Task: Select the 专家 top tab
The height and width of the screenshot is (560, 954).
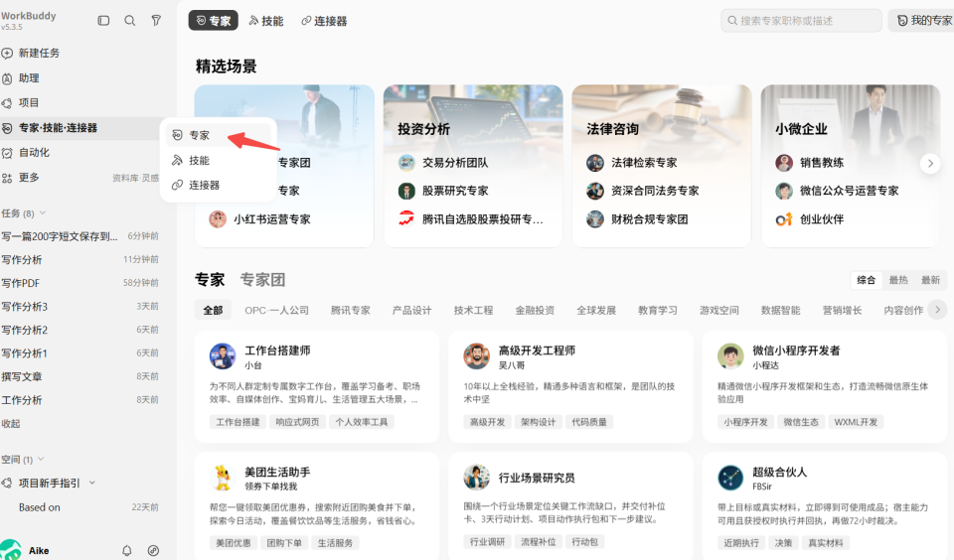Action: [x=213, y=21]
